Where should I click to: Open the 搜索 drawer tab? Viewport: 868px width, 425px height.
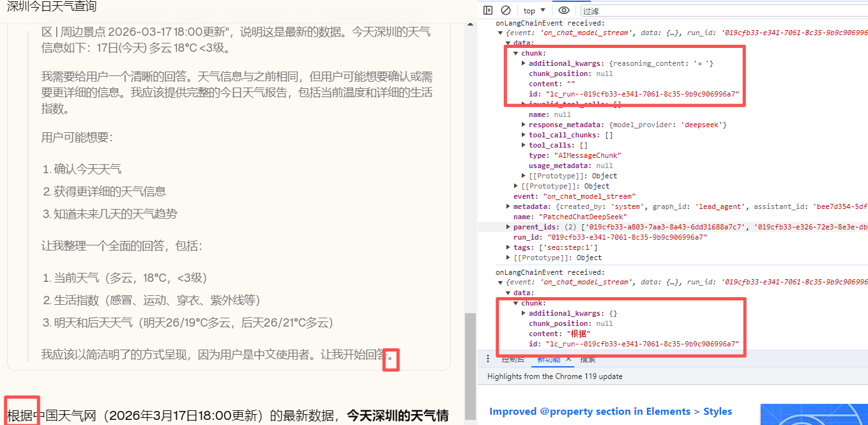pos(588,359)
